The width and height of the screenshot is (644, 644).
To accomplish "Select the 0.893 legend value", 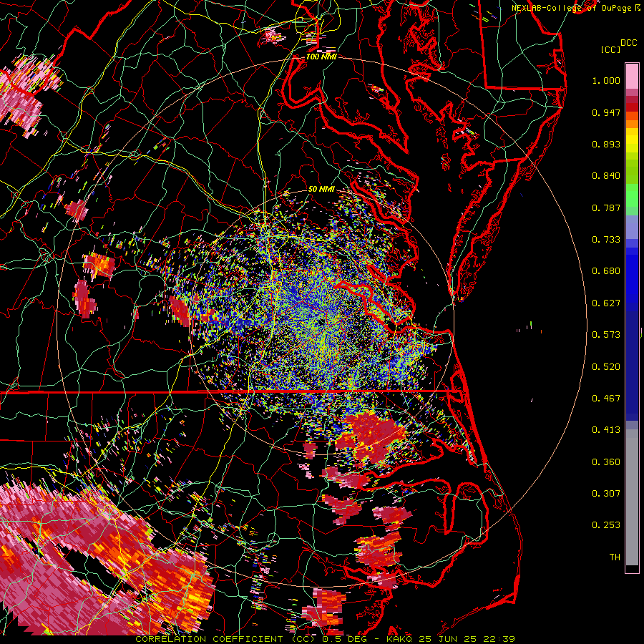I will (606, 144).
